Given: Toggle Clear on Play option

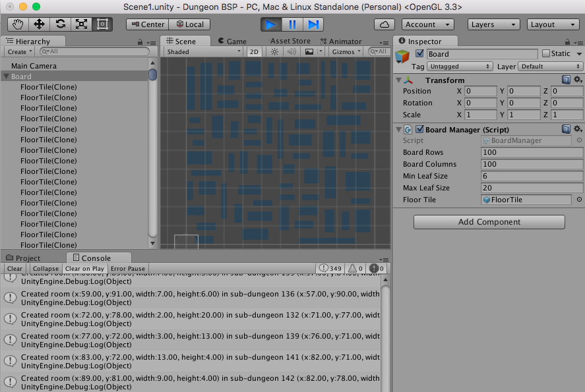Looking at the screenshot, I should pos(84,268).
